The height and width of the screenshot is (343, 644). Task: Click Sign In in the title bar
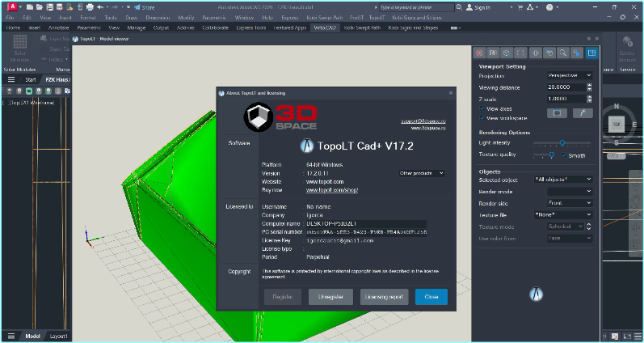point(478,7)
